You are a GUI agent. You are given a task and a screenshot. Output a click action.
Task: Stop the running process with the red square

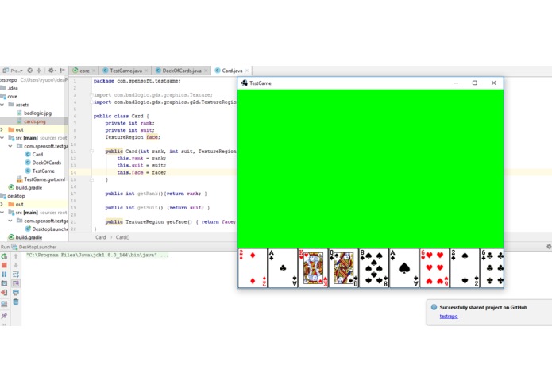(4, 266)
